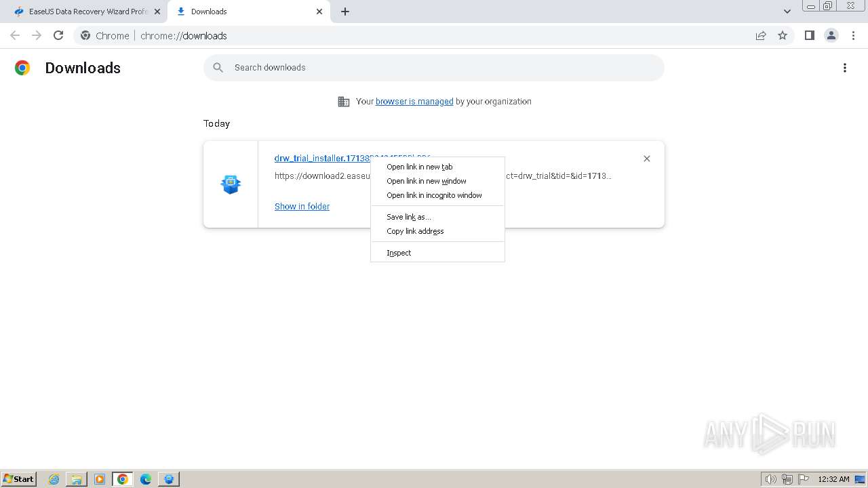Click the 12:32 AM system clock
Viewport: 868px width, 488px height.
[x=833, y=479]
